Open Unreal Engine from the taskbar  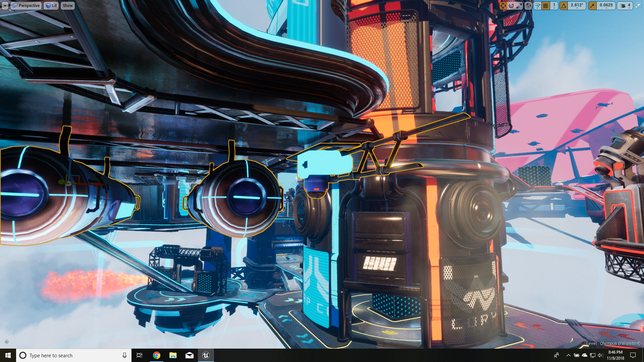[206, 355]
